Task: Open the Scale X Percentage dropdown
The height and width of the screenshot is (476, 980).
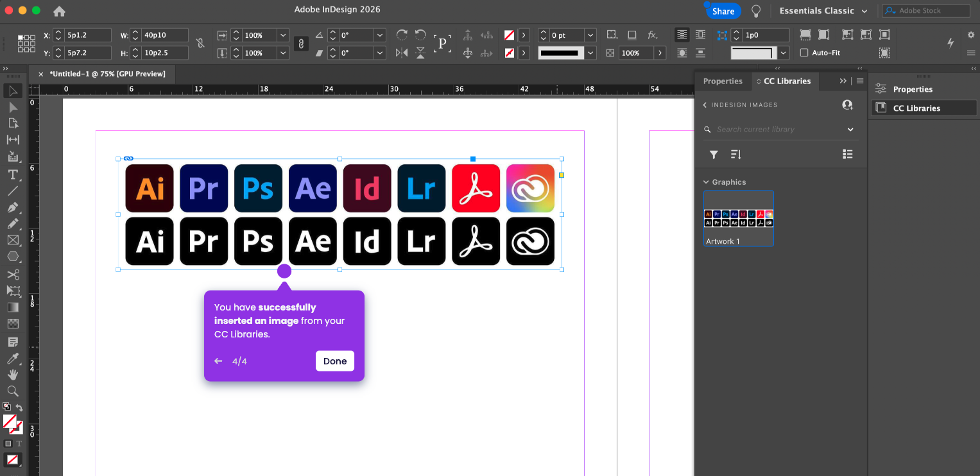Action: tap(283, 35)
